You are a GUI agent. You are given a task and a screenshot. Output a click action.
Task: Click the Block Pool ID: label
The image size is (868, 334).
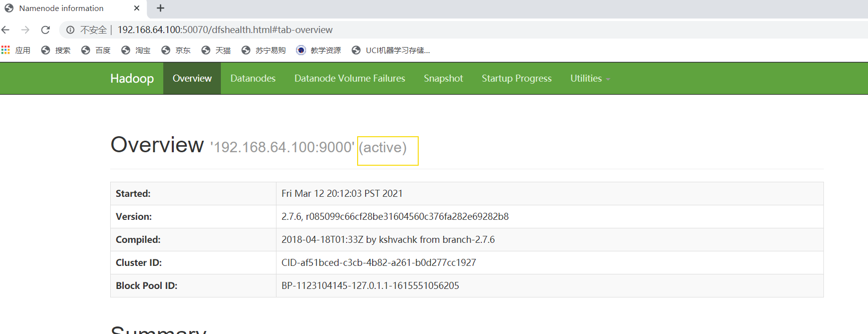(x=147, y=286)
